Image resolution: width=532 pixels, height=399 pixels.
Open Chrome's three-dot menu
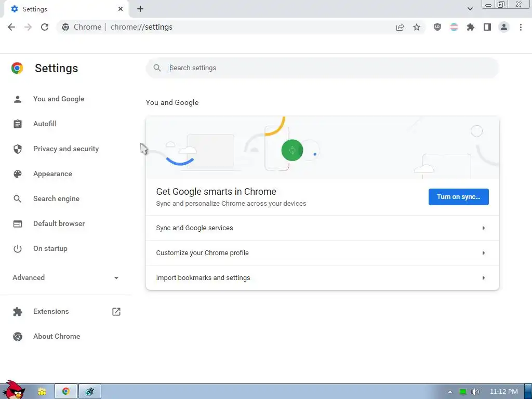(521, 27)
